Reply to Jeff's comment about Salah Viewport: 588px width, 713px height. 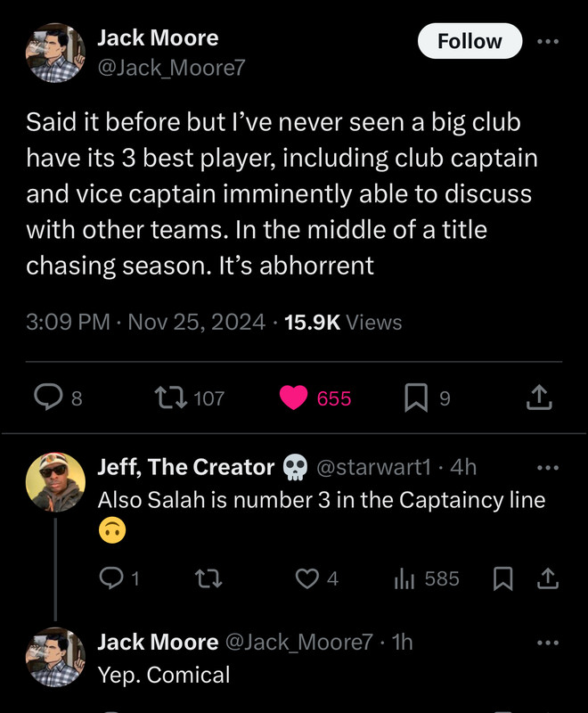(x=111, y=578)
